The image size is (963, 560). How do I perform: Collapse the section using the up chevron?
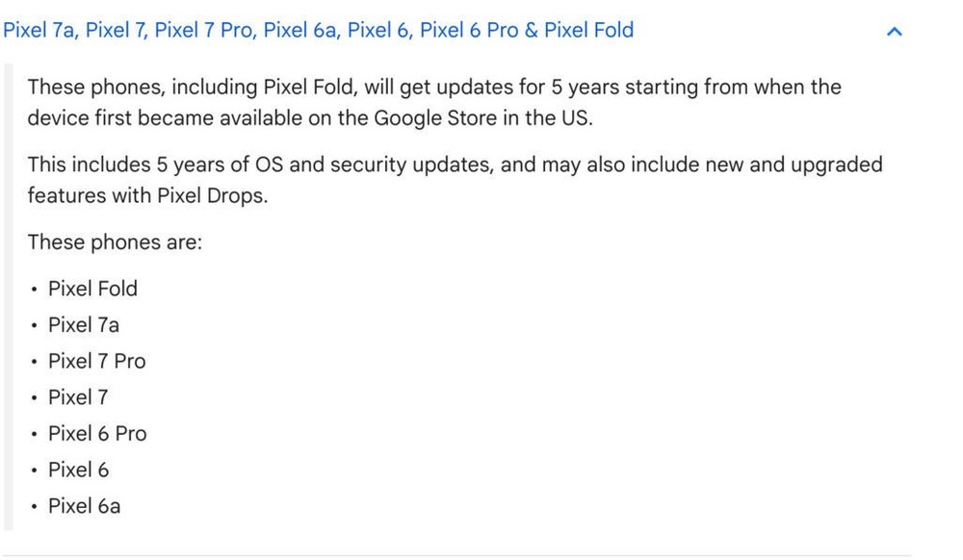pyautogui.click(x=894, y=32)
